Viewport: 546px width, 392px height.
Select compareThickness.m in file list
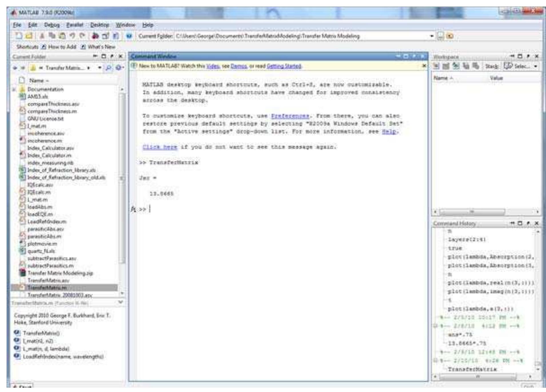pos(52,111)
